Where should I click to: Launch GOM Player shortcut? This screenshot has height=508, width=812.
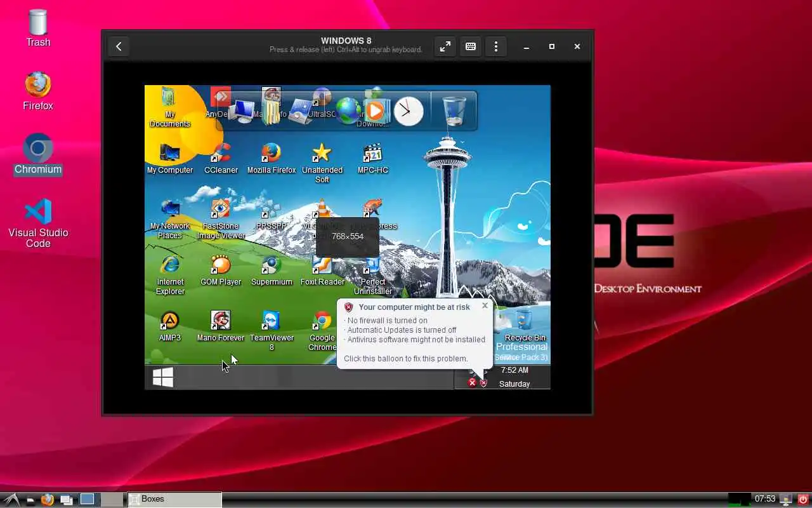(x=221, y=271)
